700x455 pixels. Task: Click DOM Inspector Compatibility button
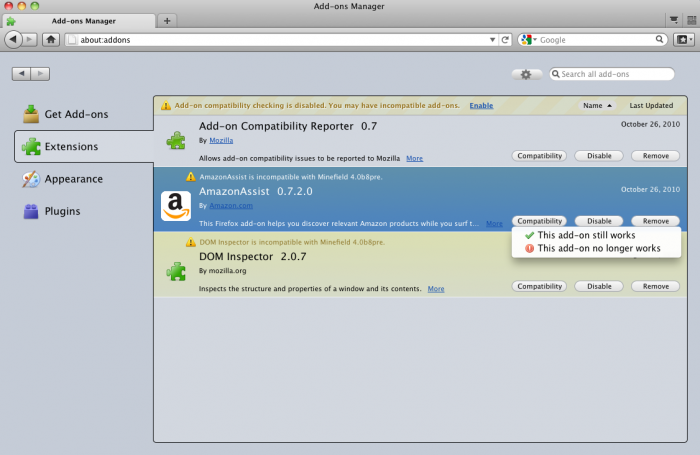(539, 286)
